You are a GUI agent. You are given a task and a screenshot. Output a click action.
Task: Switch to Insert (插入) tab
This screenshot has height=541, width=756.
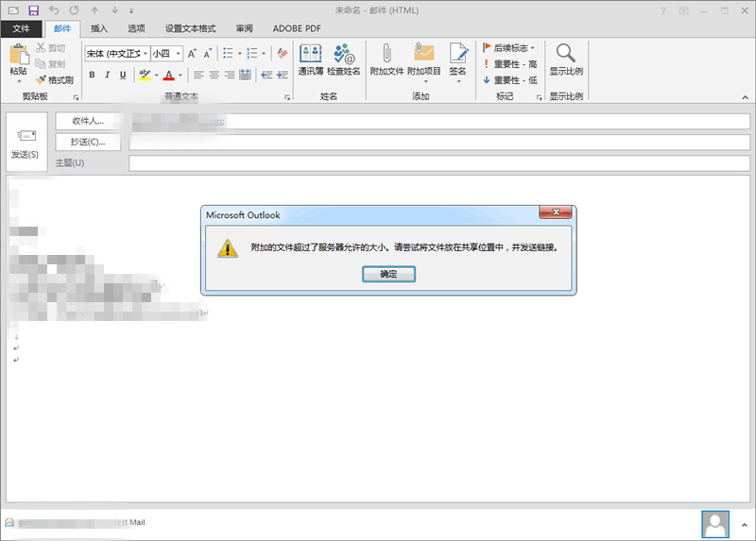(99, 28)
